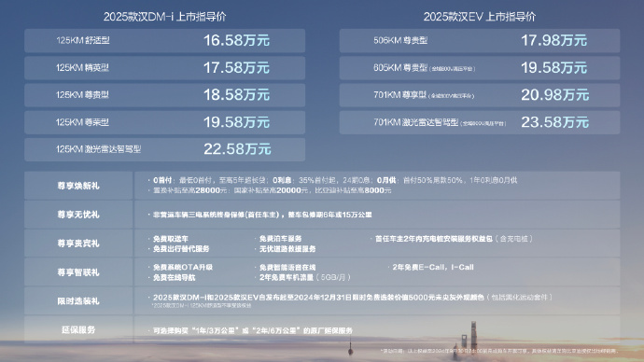This screenshot has width=644, height=362.
Task: Click the 延保服务 label
Action: coord(78,330)
